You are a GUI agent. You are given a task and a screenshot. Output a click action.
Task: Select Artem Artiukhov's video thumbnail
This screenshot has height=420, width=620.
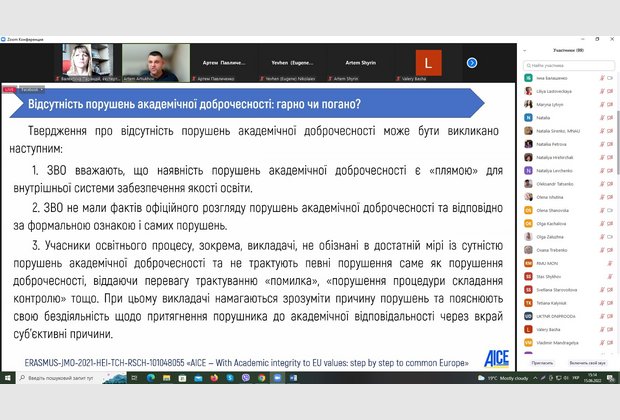pyautogui.click(x=156, y=63)
